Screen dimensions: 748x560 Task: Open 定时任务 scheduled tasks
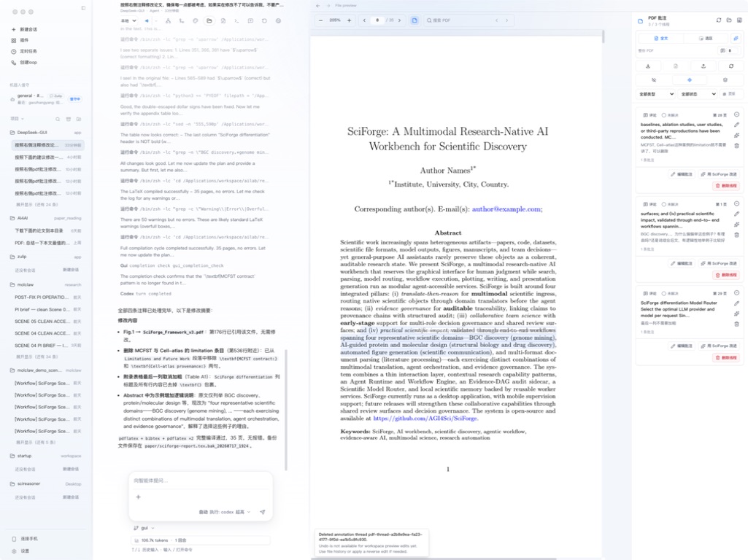tap(24, 51)
